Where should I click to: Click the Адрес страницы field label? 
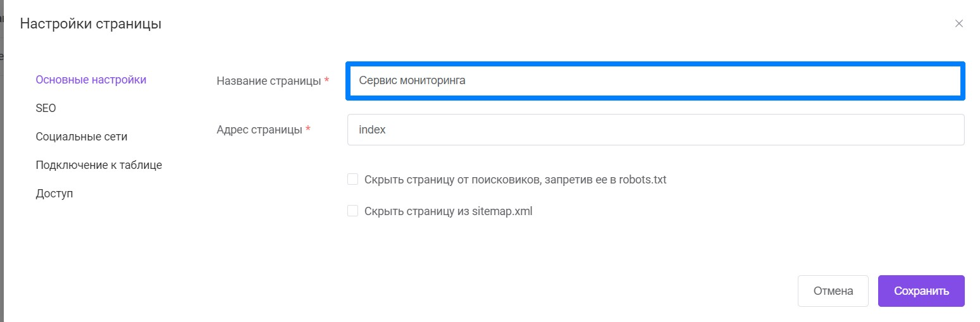tap(259, 130)
